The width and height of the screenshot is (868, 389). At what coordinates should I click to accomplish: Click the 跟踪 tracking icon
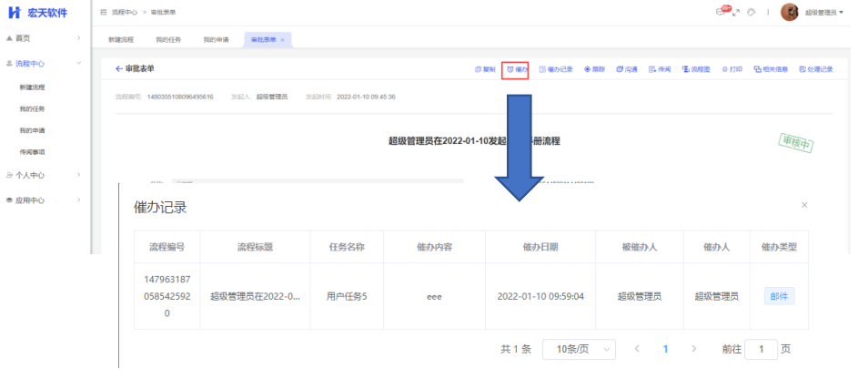coord(594,69)
